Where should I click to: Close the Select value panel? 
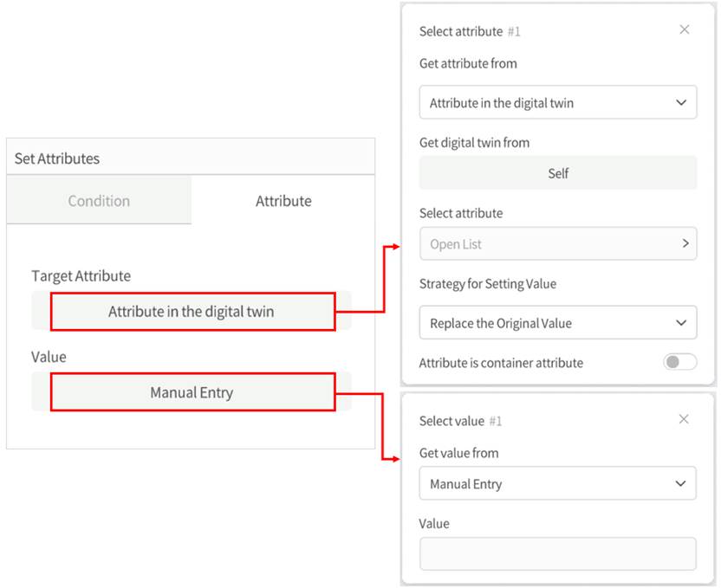[684, 420]
